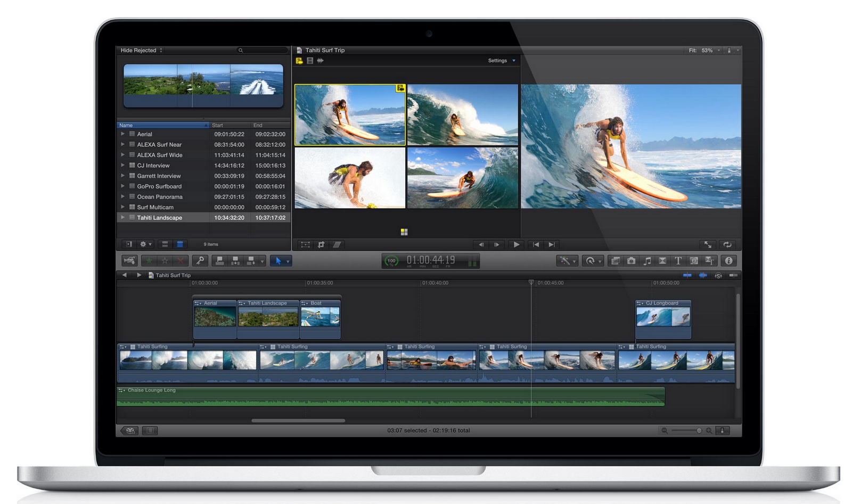Screen dimensions: 852x504
Task: Select the CJ Longboard connected clip
Action: 663,319
